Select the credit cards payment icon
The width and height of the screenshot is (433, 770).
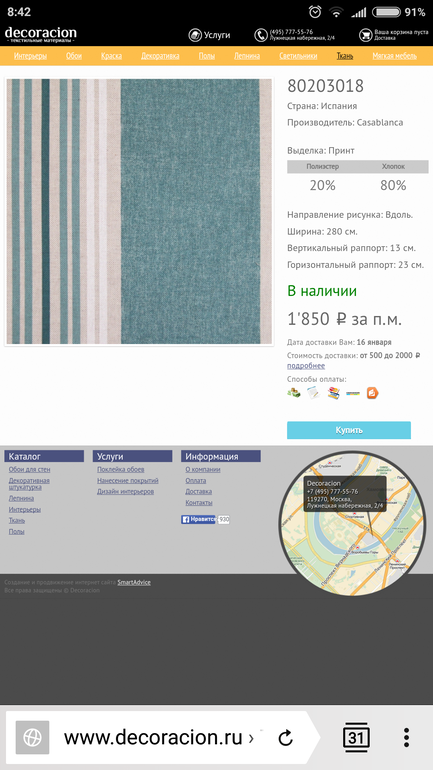(x=333, y=393)
